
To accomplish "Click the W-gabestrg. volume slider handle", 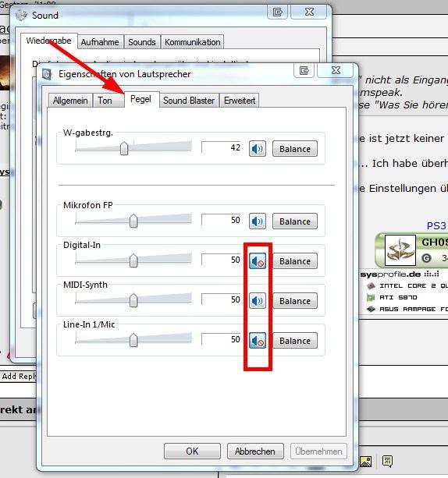I will tap(124, 148).
